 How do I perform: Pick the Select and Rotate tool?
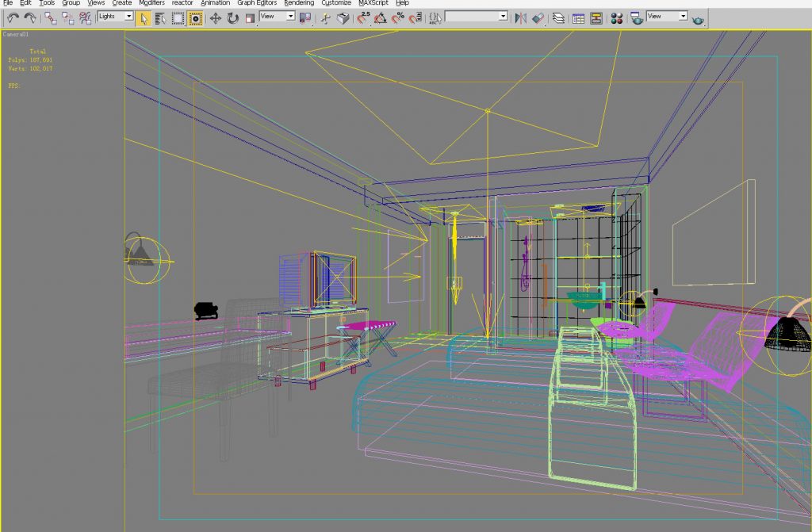pyautogui.click(x=232, y=17)
